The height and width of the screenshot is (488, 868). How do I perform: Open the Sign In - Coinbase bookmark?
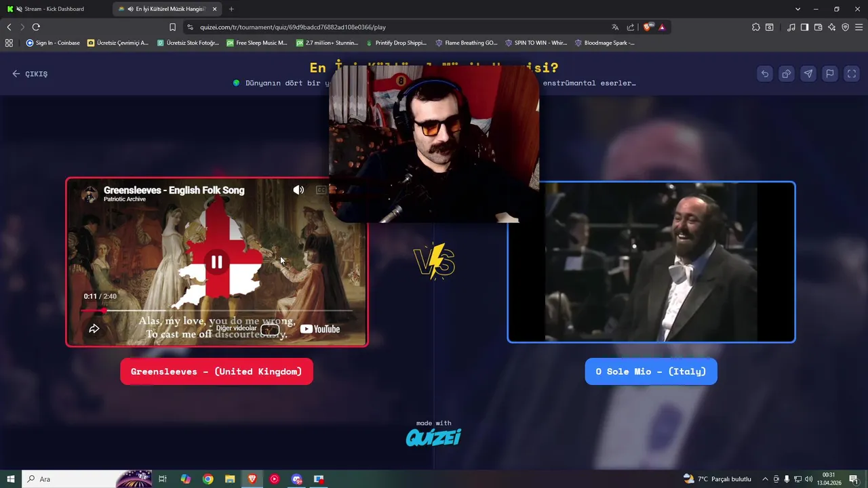point(53,43)
